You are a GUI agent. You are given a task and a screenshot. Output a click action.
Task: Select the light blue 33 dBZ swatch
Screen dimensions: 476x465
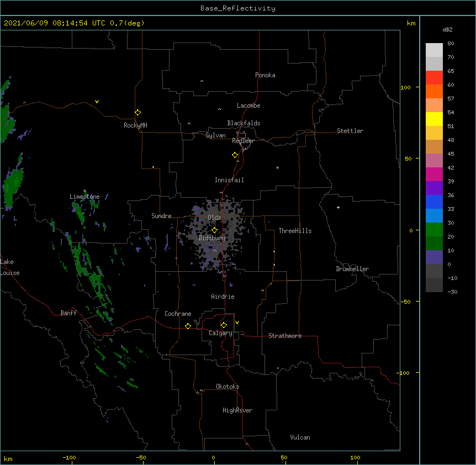tap(434, 215)
